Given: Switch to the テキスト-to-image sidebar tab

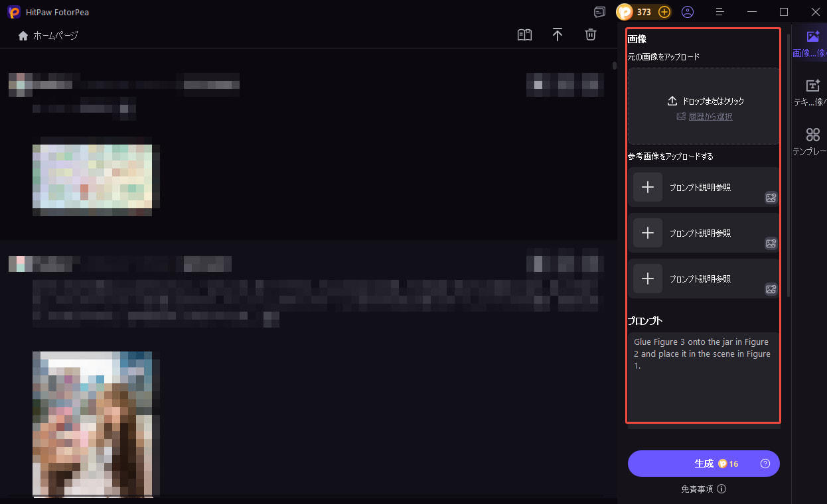Looking at the screenshot, I should coord(812,93).
